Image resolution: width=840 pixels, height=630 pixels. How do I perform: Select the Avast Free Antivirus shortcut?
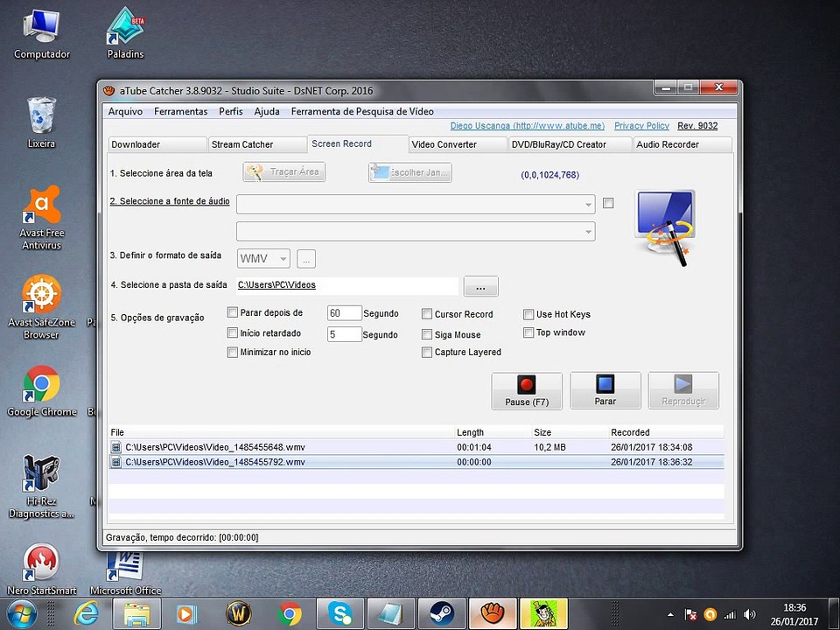[x=42, y=218]
